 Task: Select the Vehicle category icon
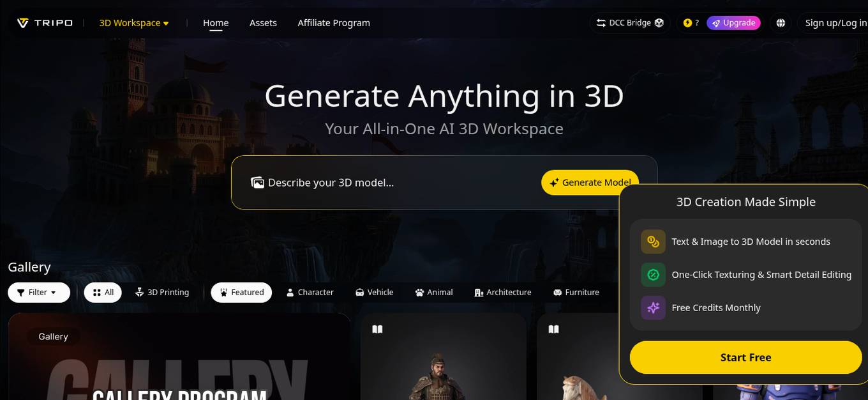[x=359, y=292]
